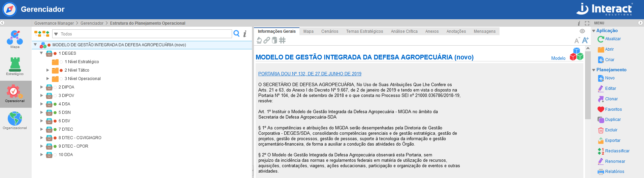Collapse the root model tree node
644x178 pixels.
point(35,45)
